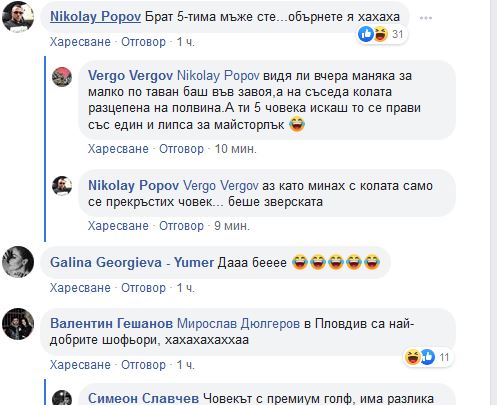Click Отговор under Валентин Гешанов's comment
The width and height of the screenshot is (497, 405).
click(x=143, y=365)
